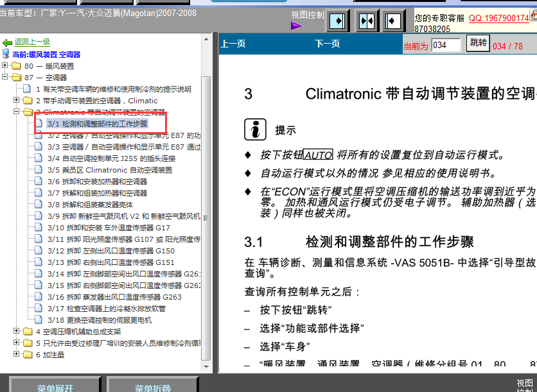Expand the 6 加注量 folder
This screenshot has height=392, width=537.
tap(16, 354)
